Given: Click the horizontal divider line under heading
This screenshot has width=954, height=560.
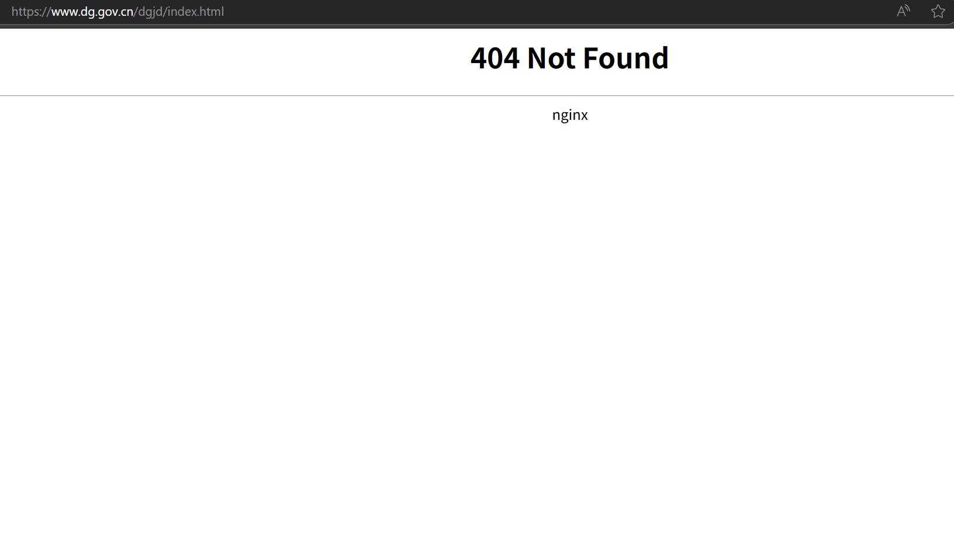Looking at the screenshot, I should (x=477, y=95).
